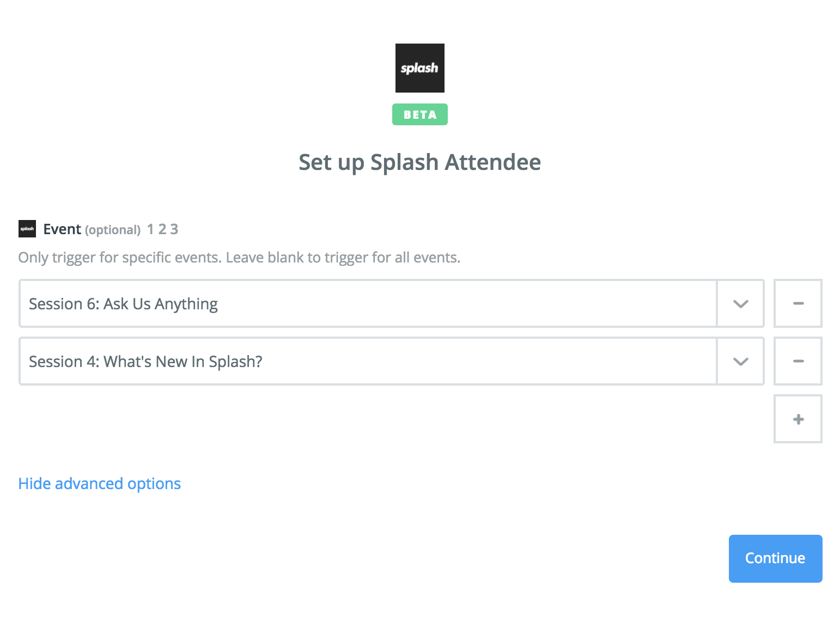Open the Session 4: What's New In Splash field
This screenshot has width=840, height=623.
[368, 361]
